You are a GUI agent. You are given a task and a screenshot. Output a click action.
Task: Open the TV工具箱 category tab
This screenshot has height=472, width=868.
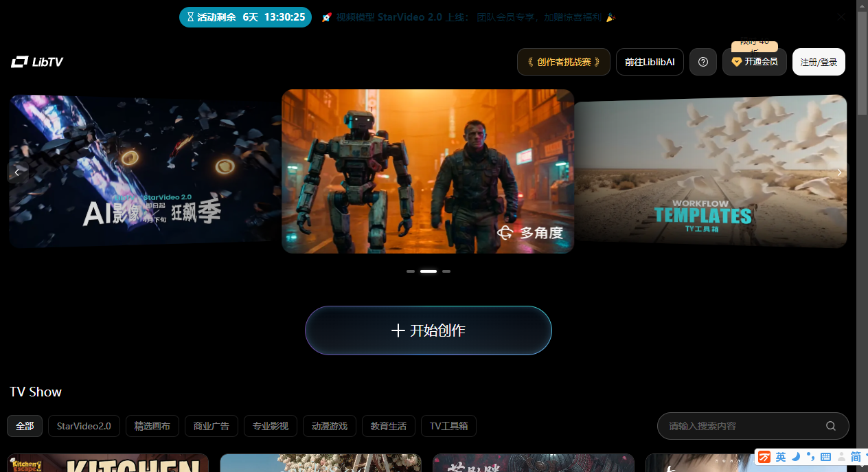[x=448, y=426]
